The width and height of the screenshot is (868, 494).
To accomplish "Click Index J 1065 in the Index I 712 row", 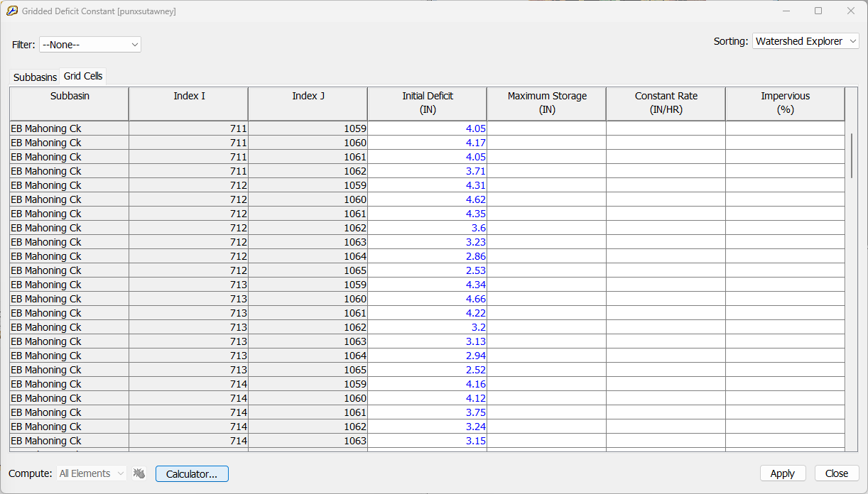I will click(x=308, y=270).
